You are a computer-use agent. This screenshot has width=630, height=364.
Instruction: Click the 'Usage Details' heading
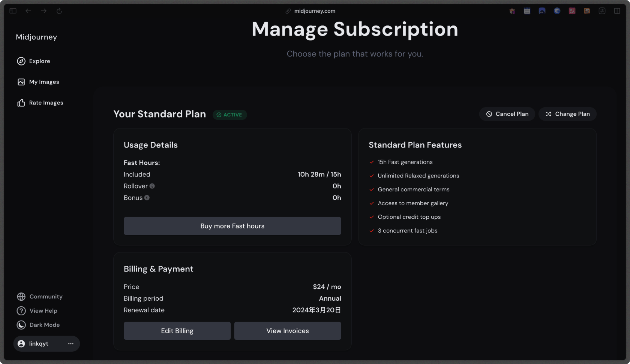point(151,145)
